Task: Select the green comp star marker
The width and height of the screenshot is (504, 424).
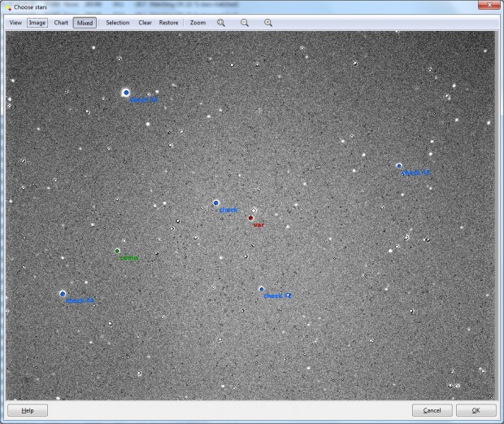Action: tap(117, 251)
